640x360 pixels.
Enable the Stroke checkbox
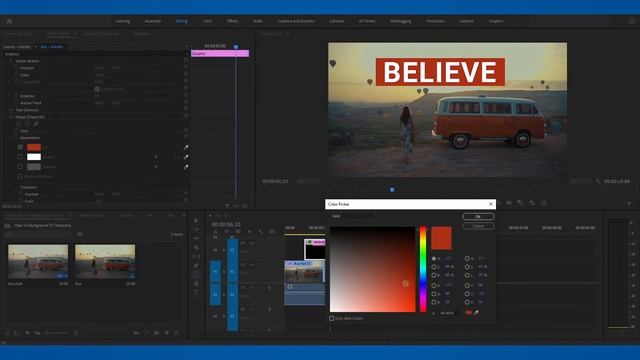click(x=20, y=157)
